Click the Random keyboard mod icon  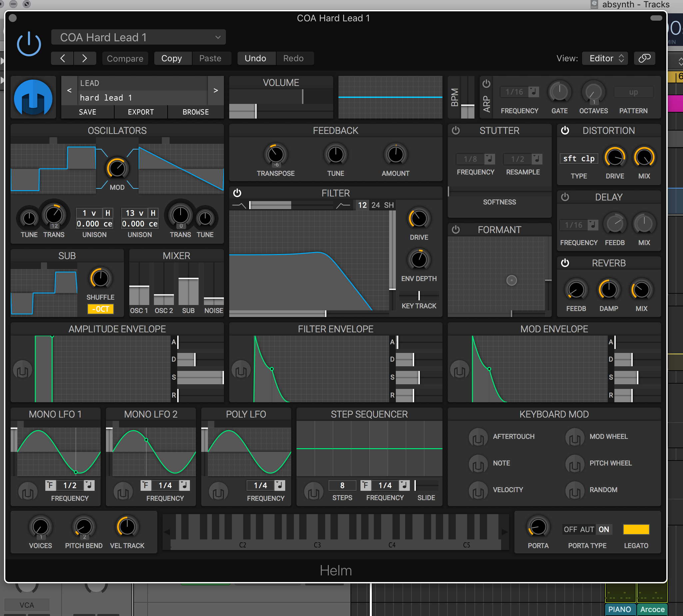[575, 490]
